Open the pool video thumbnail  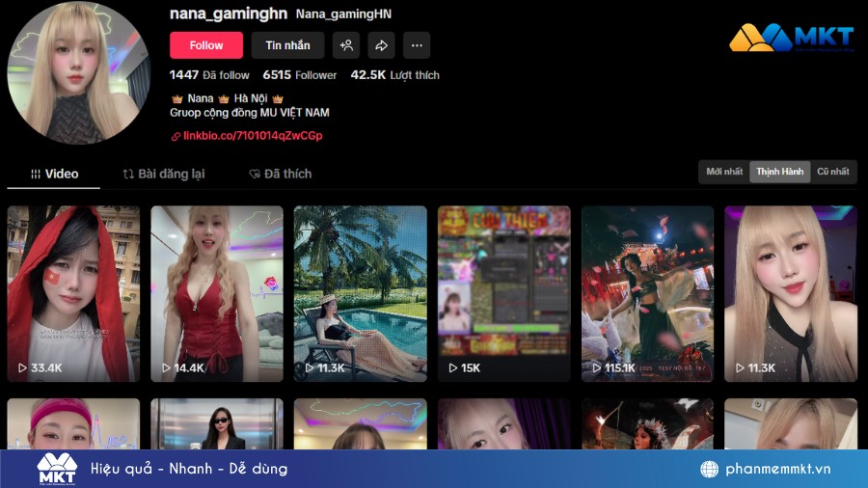(x=361, y=294)
